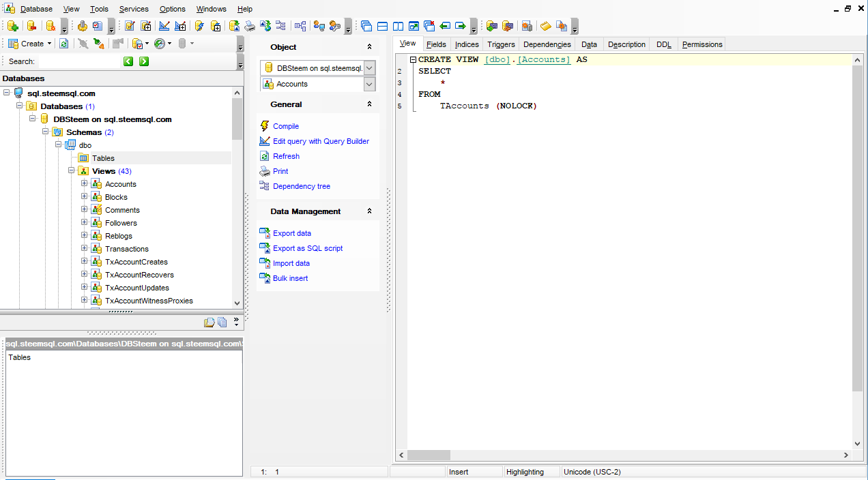Click the Bulk insert link
The width and height of the screenshot is (868, 480).
(290, 278)
